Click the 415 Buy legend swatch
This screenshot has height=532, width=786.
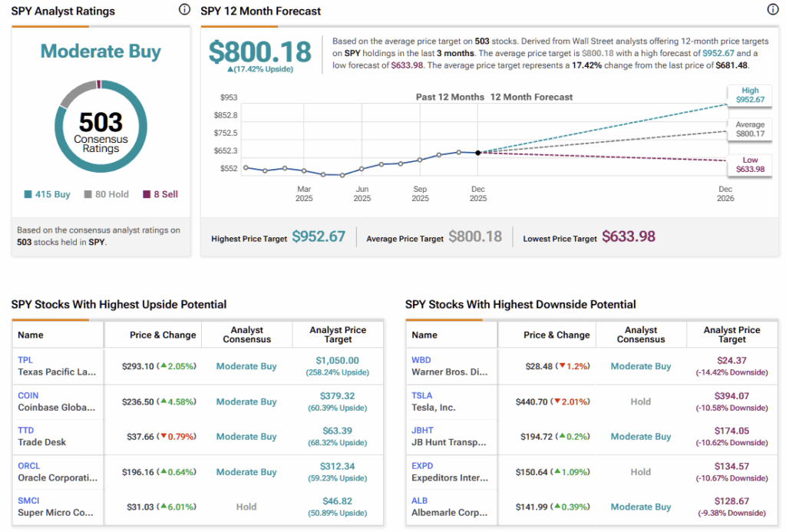point(28,195)
